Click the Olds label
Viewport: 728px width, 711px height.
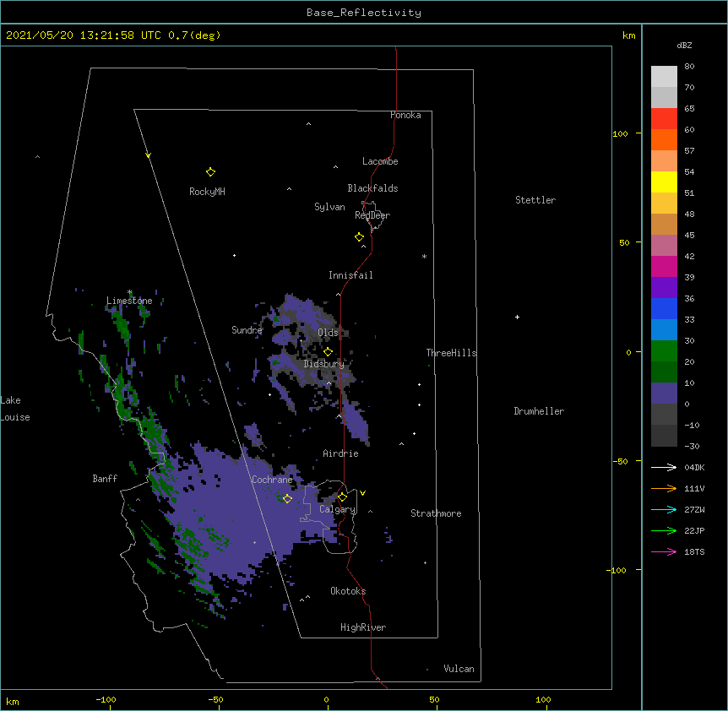328,333
